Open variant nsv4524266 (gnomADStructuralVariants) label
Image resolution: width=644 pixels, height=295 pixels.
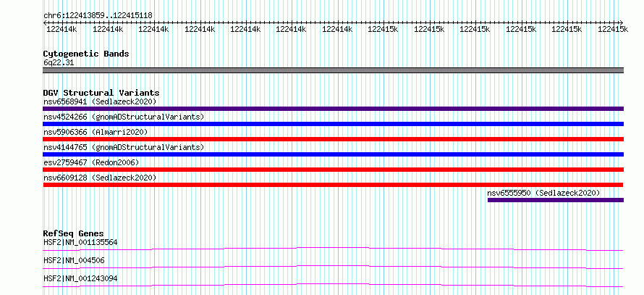[124, 117]
